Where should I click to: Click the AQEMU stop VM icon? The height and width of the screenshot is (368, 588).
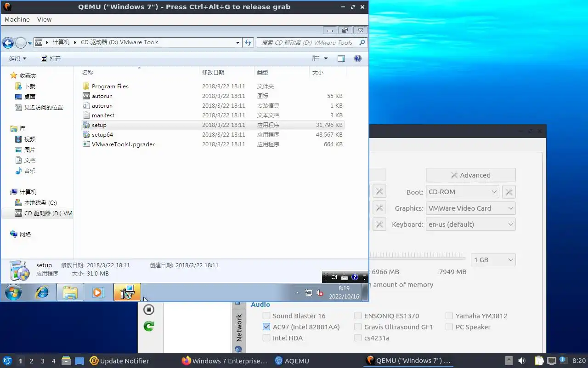pos(148,310)
